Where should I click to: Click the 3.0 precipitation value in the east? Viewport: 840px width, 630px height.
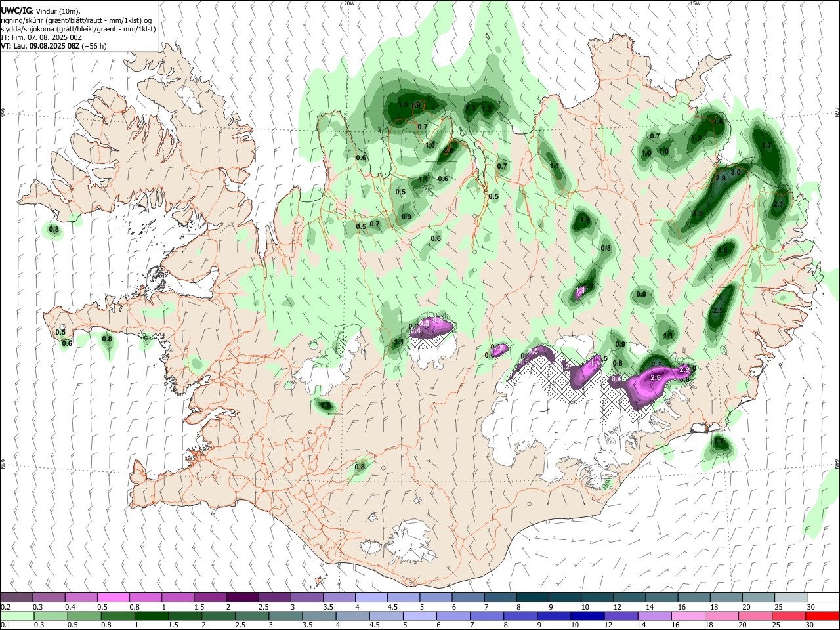736,172
